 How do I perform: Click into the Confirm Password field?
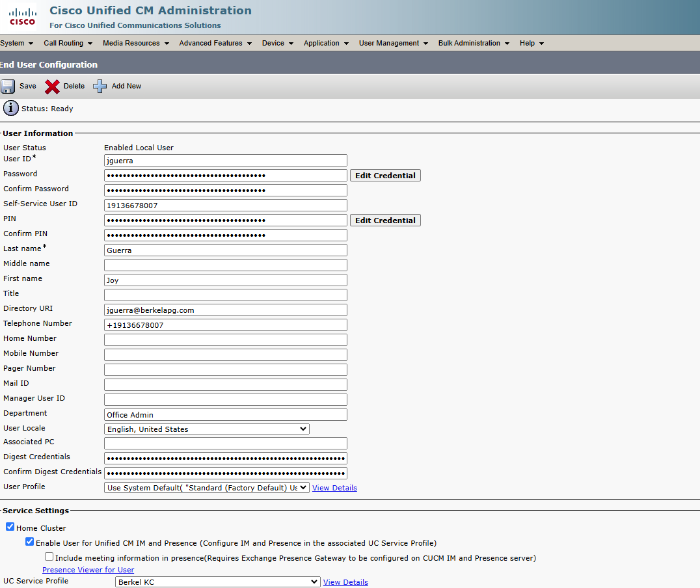(x=226, y=191)
